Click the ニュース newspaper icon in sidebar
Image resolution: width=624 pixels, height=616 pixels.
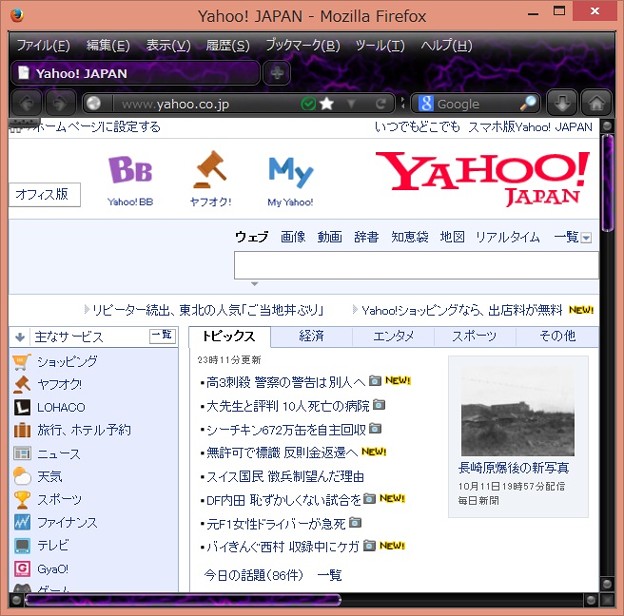coord(22,453)
